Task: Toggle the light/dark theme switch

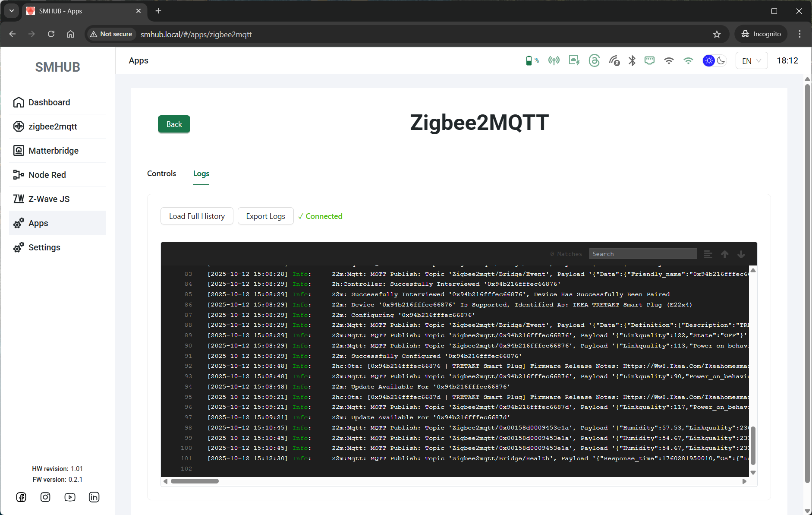Action: click(715, 61)
